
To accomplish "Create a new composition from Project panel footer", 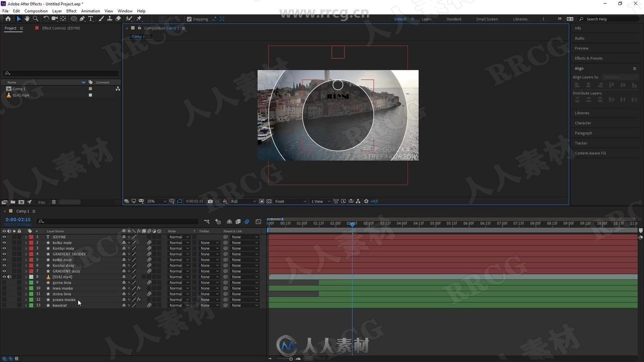I will click(21, 202).
